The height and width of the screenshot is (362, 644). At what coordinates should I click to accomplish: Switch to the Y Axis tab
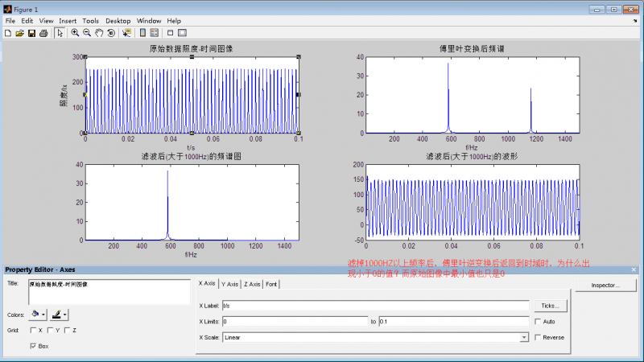coord(229,284)
